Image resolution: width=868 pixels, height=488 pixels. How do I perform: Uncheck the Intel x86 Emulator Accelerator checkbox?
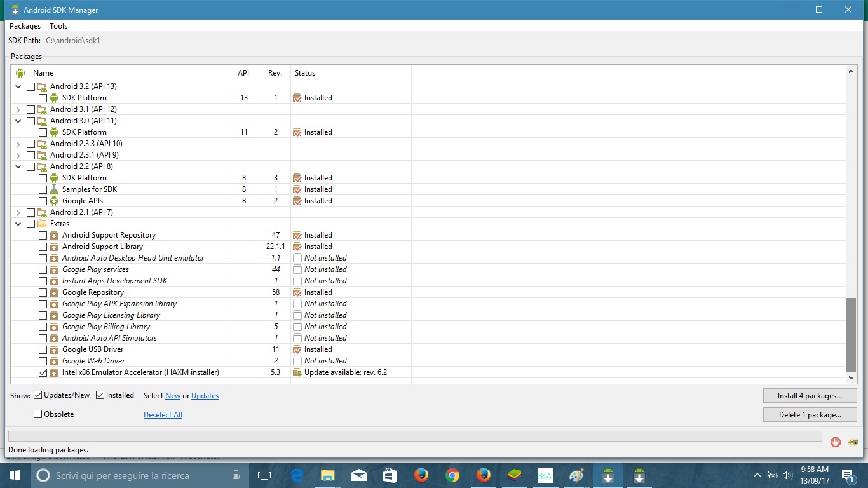tap(43, 372)
